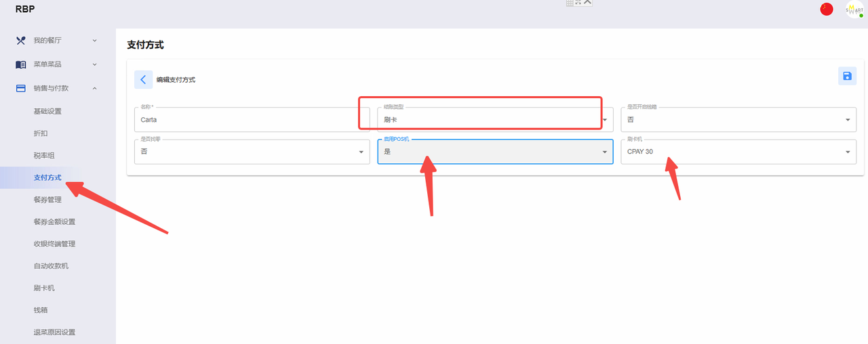Expand the 我的餐厅 sidebar section

point(94,40)
